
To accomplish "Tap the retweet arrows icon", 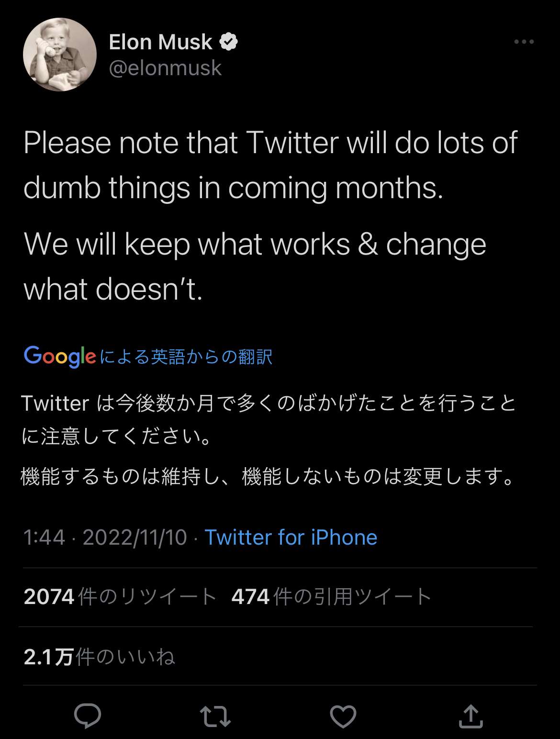I will point(215,716).
